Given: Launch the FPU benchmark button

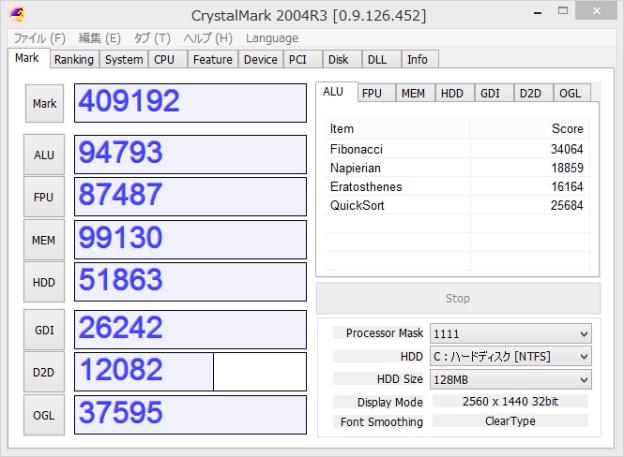Looking at the screenshot, I should (x=44, y=197).
